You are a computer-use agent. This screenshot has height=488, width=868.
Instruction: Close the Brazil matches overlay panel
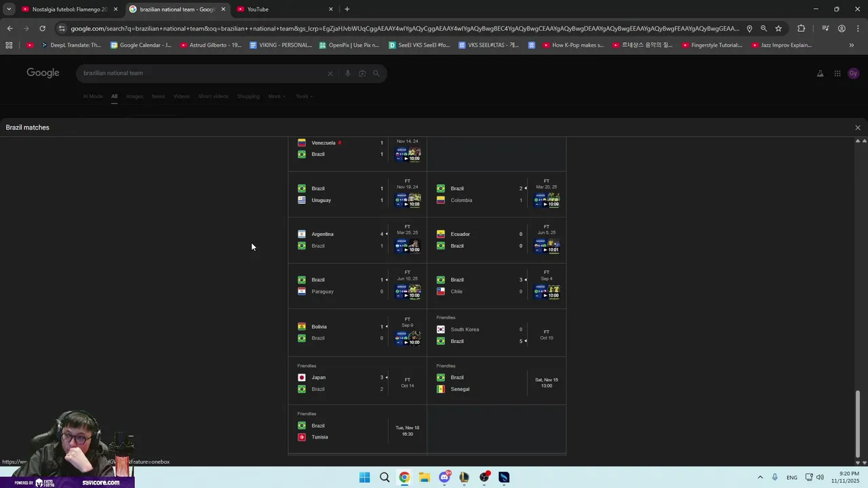pos(857,127)
